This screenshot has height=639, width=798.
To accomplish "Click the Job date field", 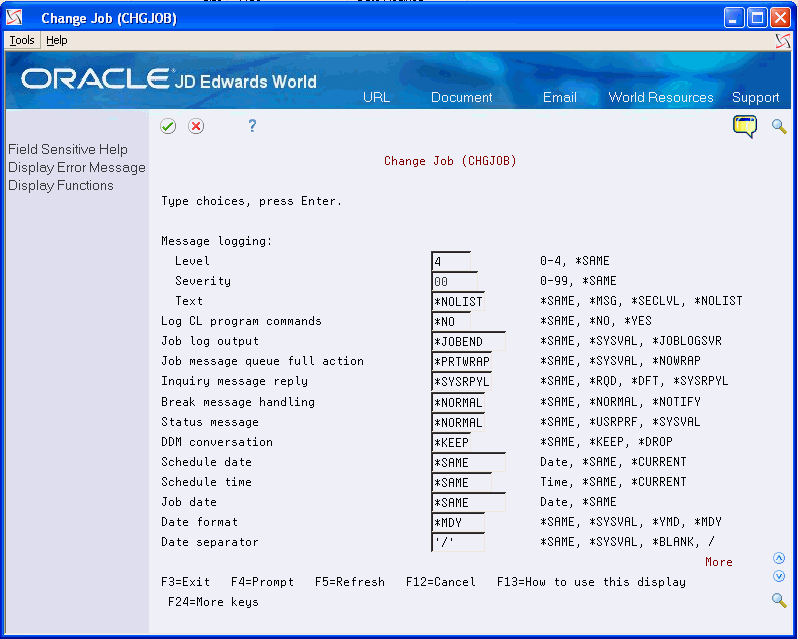I will coord(468,502).
